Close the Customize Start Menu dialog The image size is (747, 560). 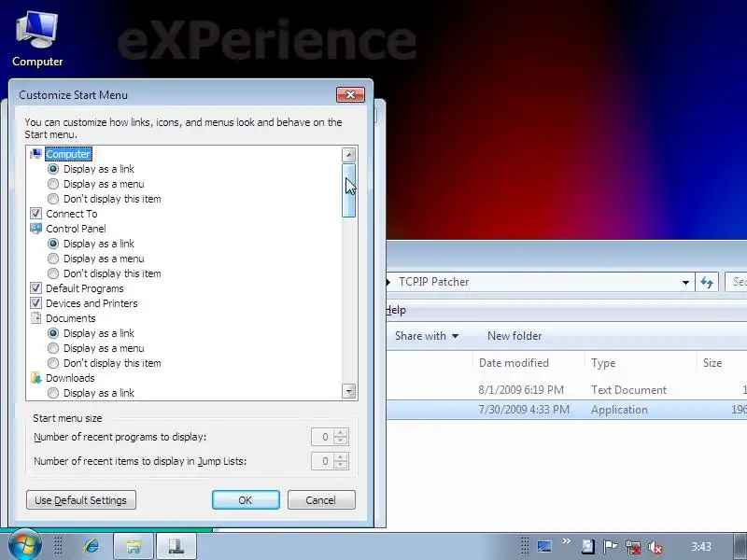point(351,95)
